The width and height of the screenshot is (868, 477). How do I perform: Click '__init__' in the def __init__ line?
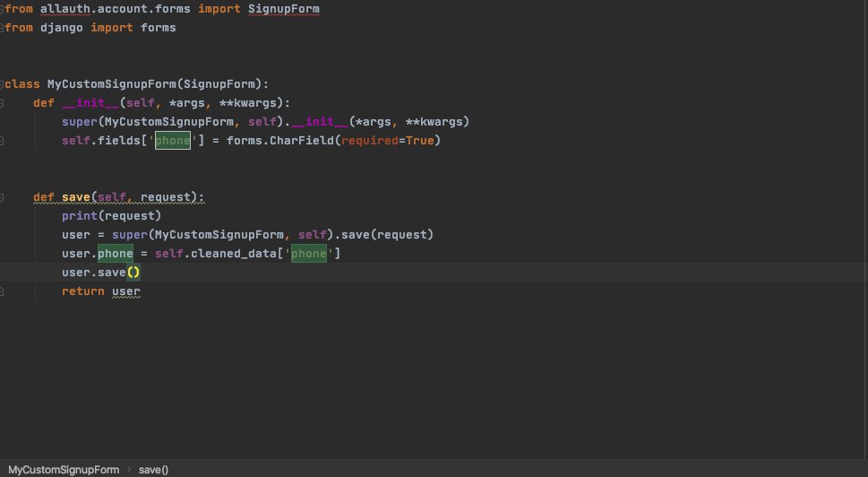[90, 103]
